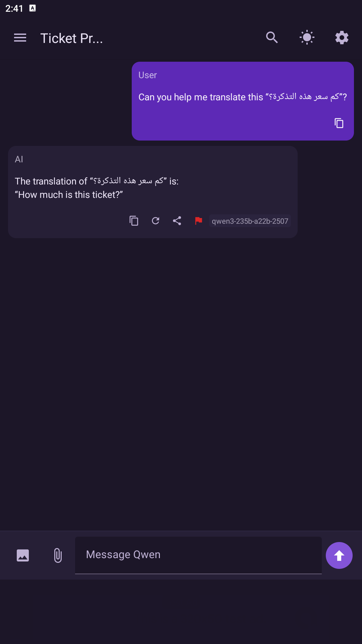362x644 pixels.
Task: Copy the AI translation response
Action: coord(134,221)
